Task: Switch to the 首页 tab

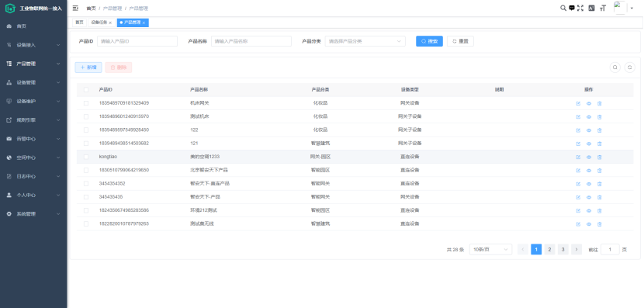Action: (x=79, y=22)
